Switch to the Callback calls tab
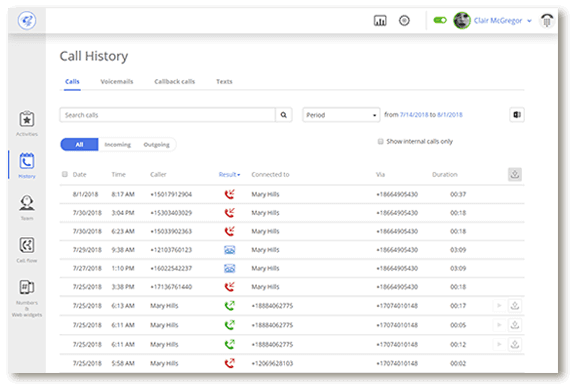580x385 pixels. (175, 82)
